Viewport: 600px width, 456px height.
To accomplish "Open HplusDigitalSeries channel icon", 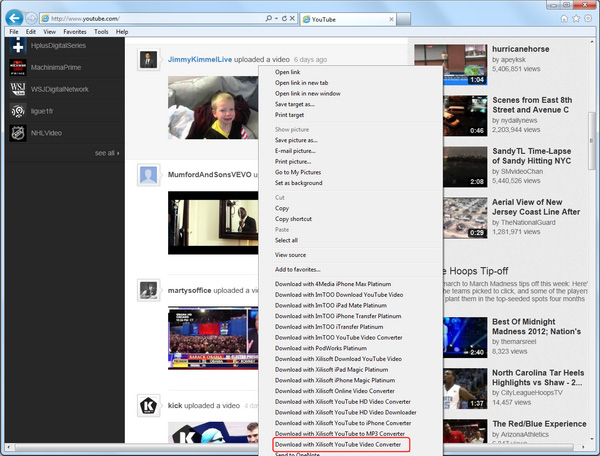I will click(18, 46).
